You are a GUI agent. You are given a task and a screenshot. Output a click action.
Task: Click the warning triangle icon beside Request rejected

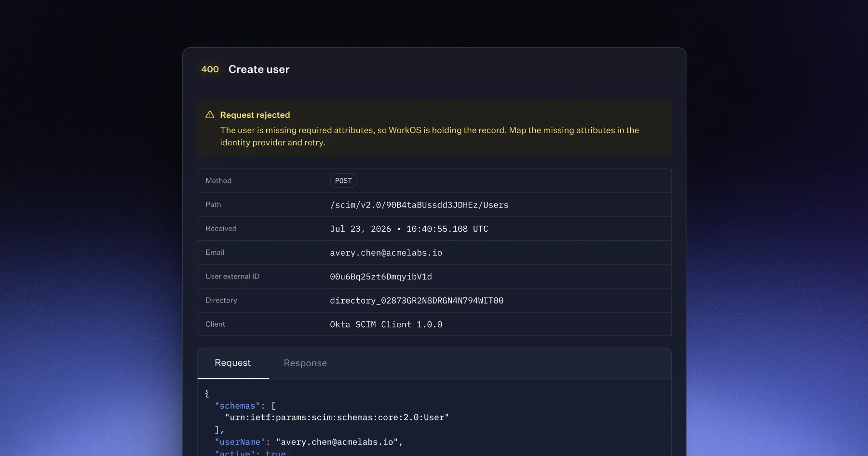click(x=210, y=115)
